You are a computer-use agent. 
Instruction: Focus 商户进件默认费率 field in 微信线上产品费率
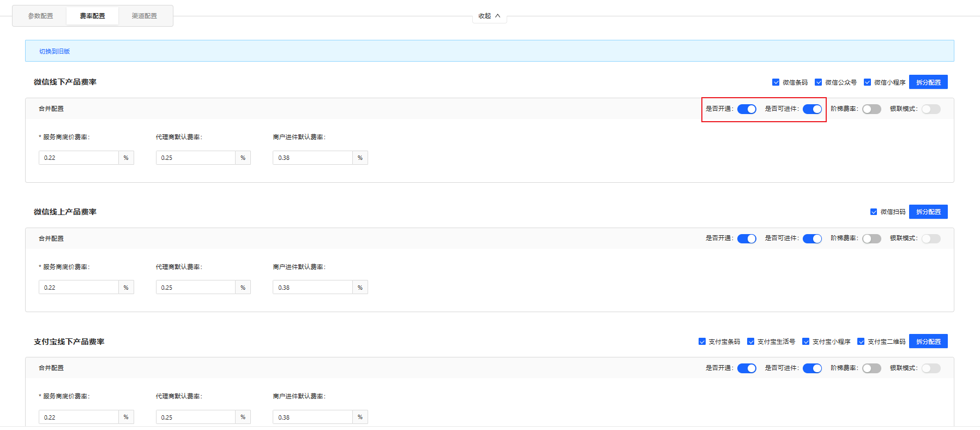pos(312,288)
